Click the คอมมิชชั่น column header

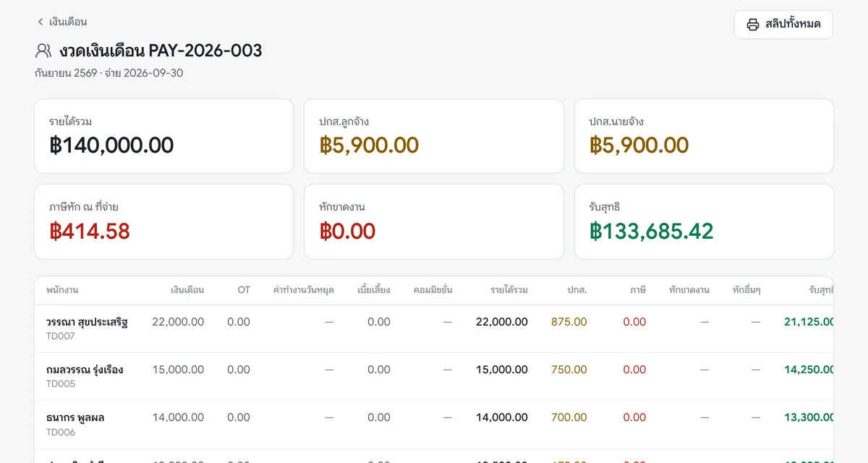click(433, 290)
